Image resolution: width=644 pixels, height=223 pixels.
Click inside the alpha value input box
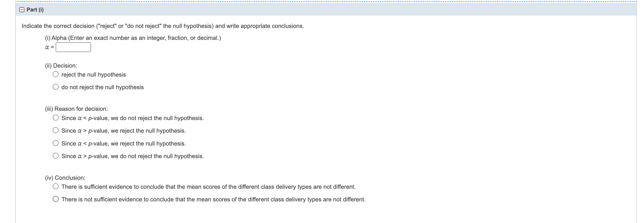point(73,47)
